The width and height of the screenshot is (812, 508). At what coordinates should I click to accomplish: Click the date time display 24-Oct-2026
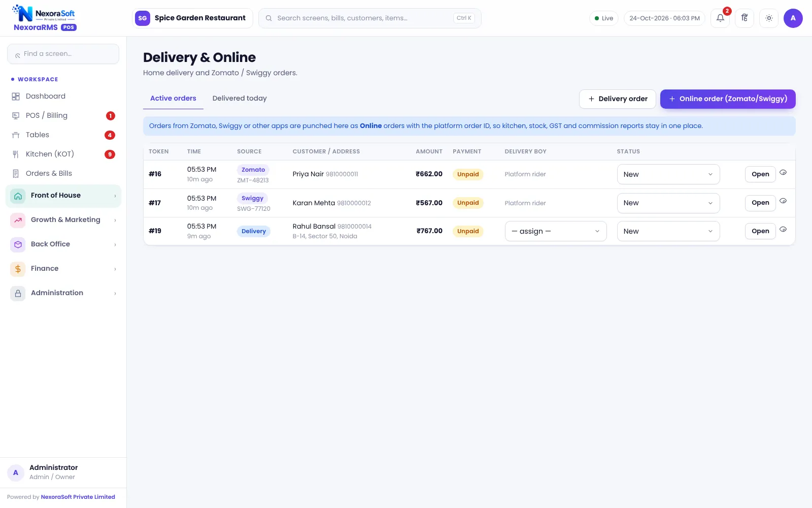click(x=664, y=18)
